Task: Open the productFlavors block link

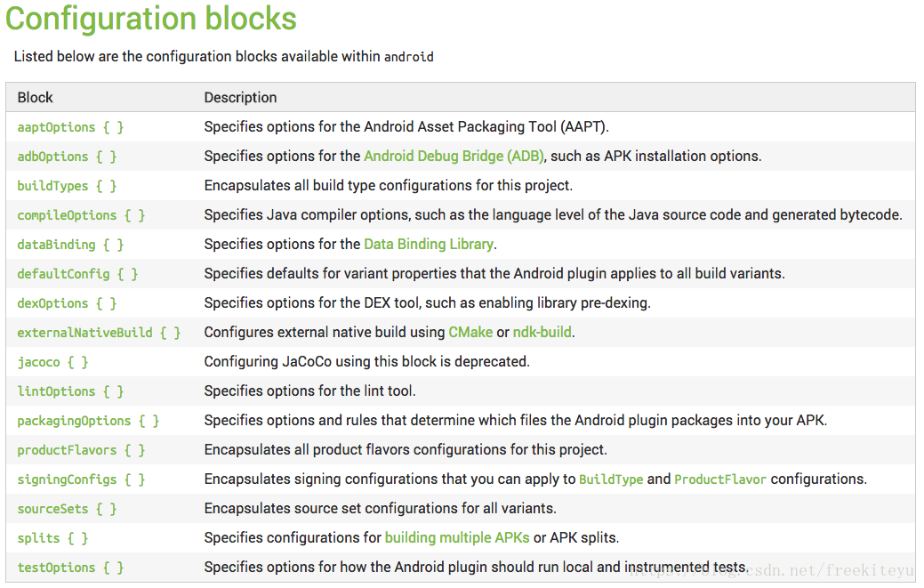Action: pos(81,451)
